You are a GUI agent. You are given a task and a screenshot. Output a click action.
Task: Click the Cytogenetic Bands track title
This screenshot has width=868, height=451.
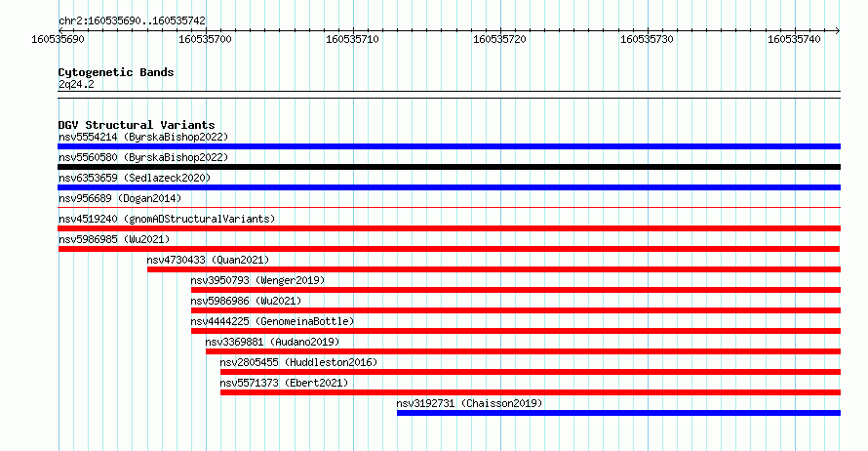pos(116,72)
